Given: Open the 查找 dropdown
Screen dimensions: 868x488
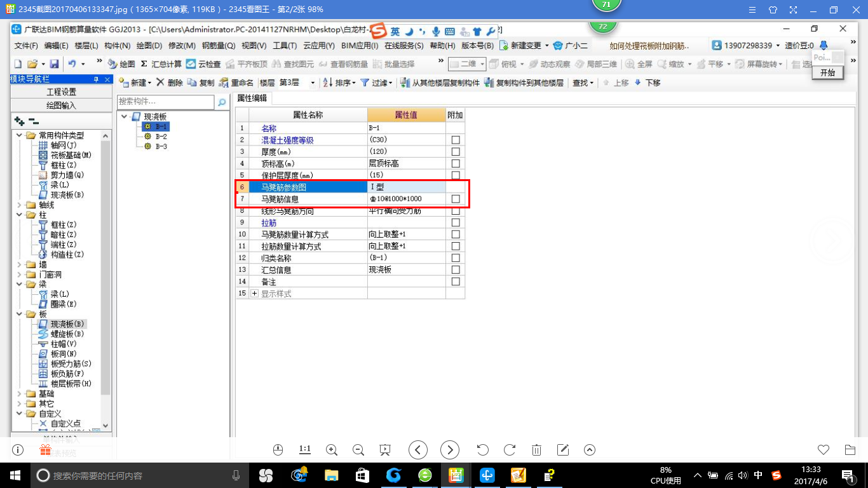Looking at the screenshot, I should pyautogui.click(x=583, y=83).
